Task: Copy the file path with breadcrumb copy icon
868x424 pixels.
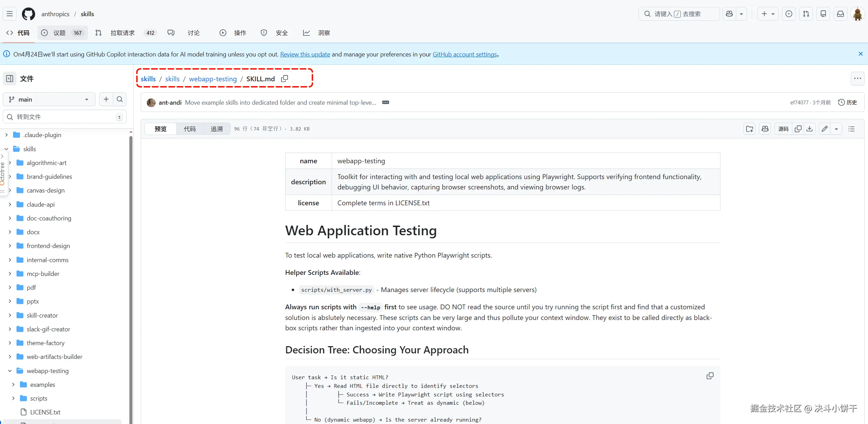Action: coord(285,79)
